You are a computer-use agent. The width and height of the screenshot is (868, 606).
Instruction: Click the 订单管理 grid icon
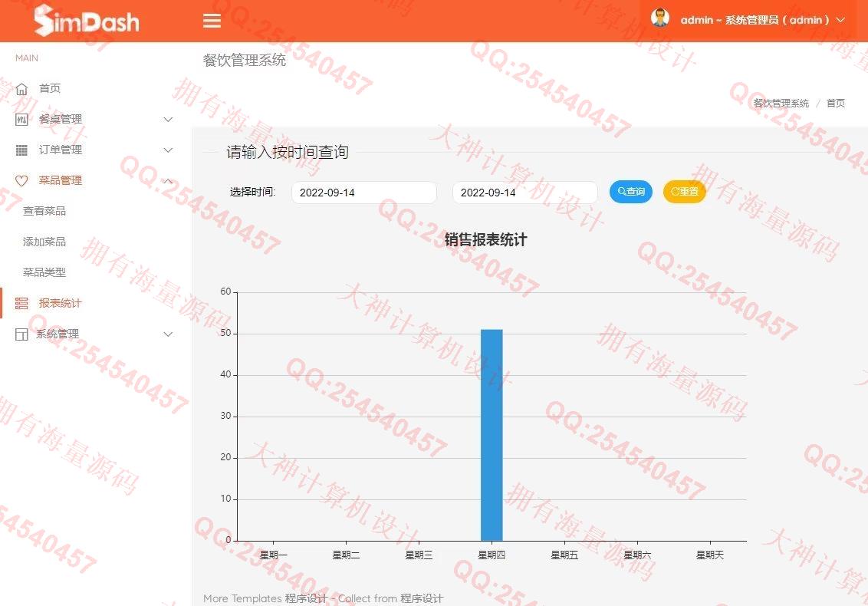pyautogui.click(x=21, y=150)
